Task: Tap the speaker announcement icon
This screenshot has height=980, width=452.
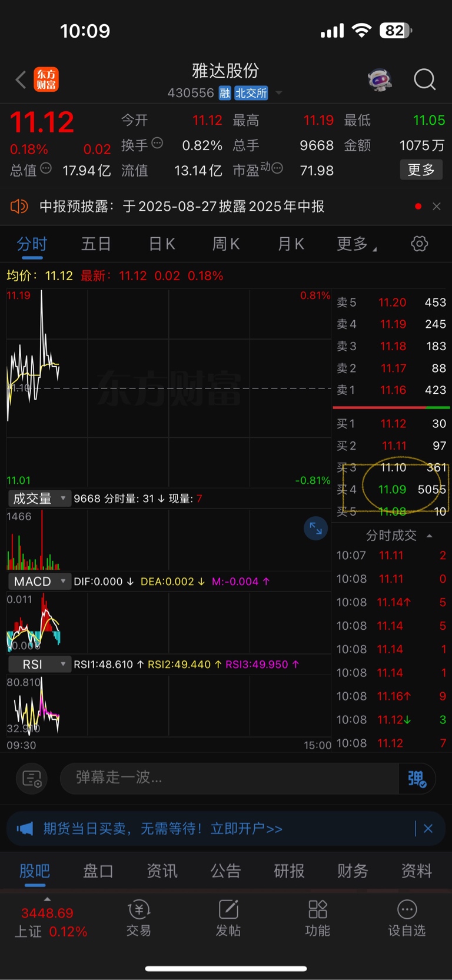Action: point(19,207)
